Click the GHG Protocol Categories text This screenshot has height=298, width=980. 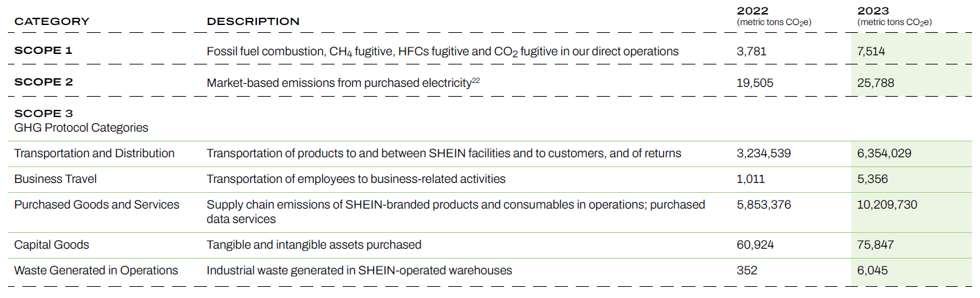(x=82, y=128)
